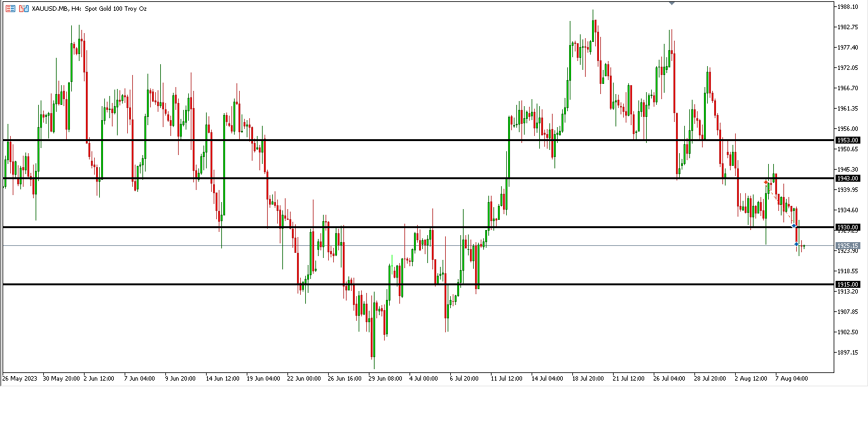Click the 1953.00 price level label
Screen dimensions: 868x427
pos(848,140)
